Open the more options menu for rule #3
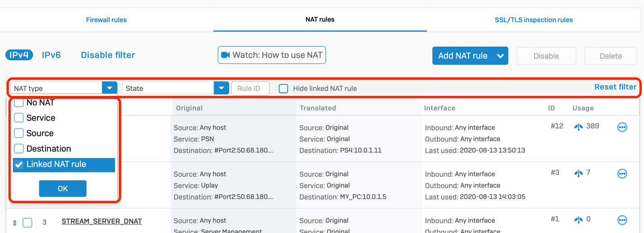The image size is (644, 233). pyautogui.click(x=622, y=174)
